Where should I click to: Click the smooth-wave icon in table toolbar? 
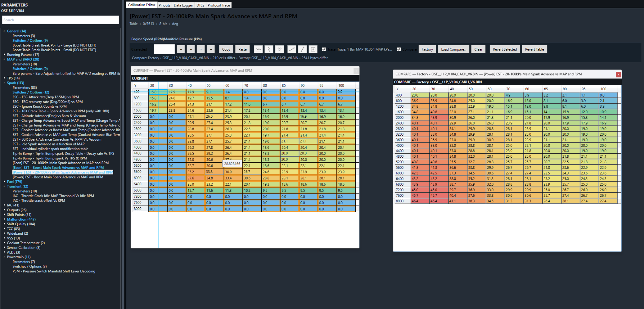click(x=258, y=49)
